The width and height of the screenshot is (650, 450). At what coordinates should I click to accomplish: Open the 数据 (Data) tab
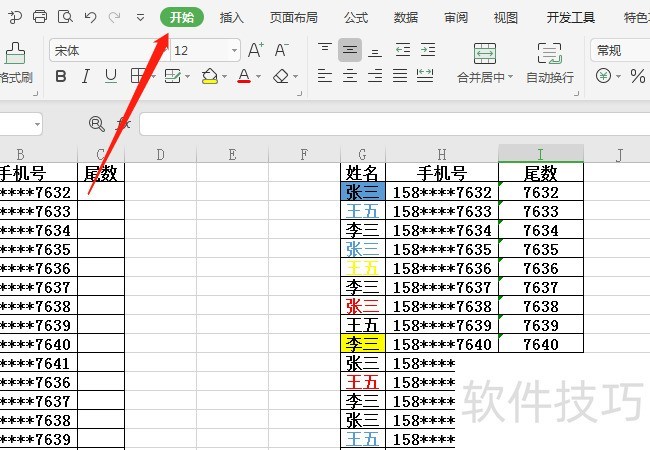pyautogui.click(x=405, y=17)
